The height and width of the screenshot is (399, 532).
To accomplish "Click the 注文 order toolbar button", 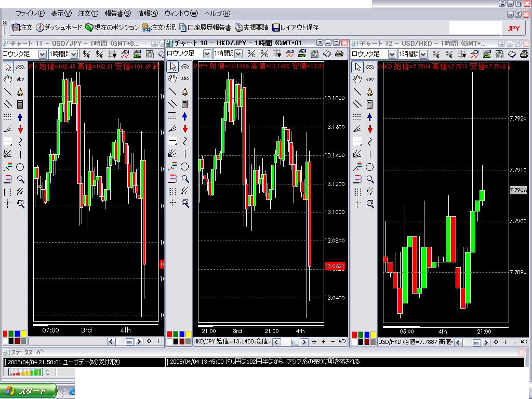I will 22,28.
